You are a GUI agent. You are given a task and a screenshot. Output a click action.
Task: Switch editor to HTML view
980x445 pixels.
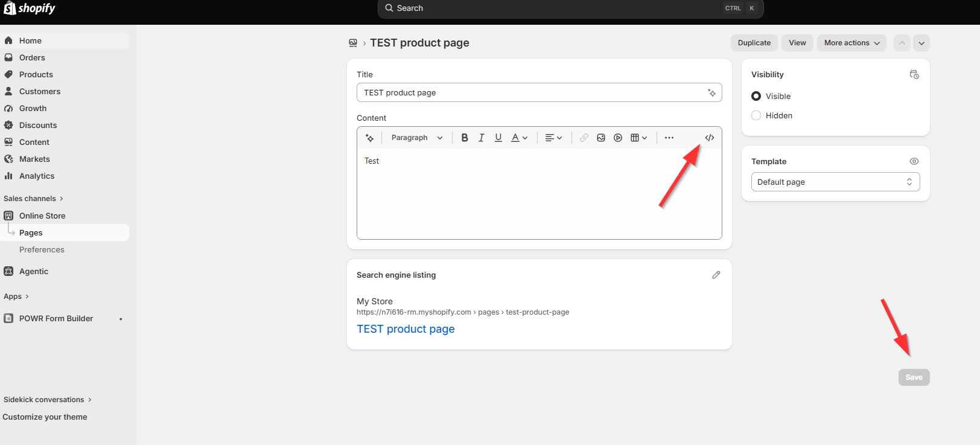[710, 138]
